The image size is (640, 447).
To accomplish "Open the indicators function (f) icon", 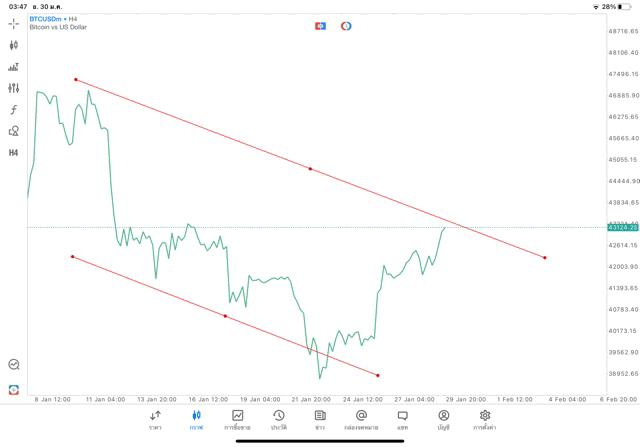I will pyautogui.click(x=14, y=110).
